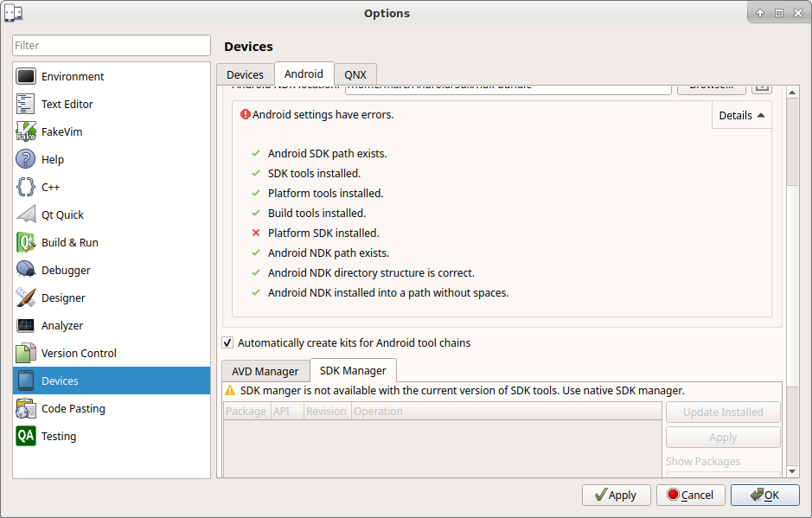The image size is (812, 518).
Task: Open Build & Run category icon
Action: [25, 242]
